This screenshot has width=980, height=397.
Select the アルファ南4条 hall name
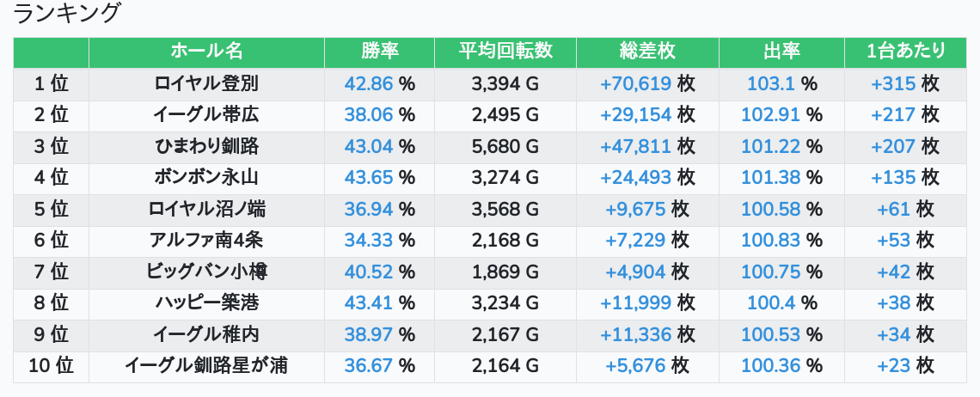[206, 241]
